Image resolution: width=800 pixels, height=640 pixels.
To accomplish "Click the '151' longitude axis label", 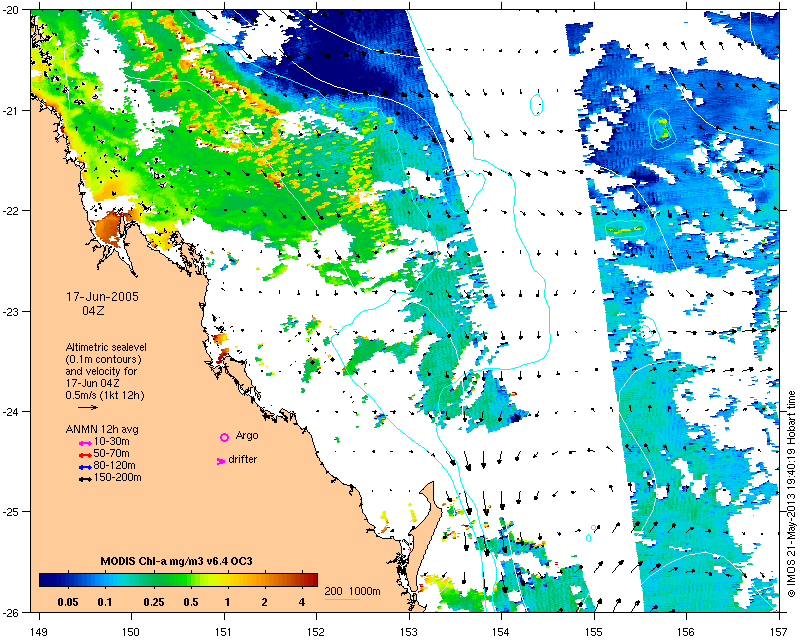I will (224, 632).
